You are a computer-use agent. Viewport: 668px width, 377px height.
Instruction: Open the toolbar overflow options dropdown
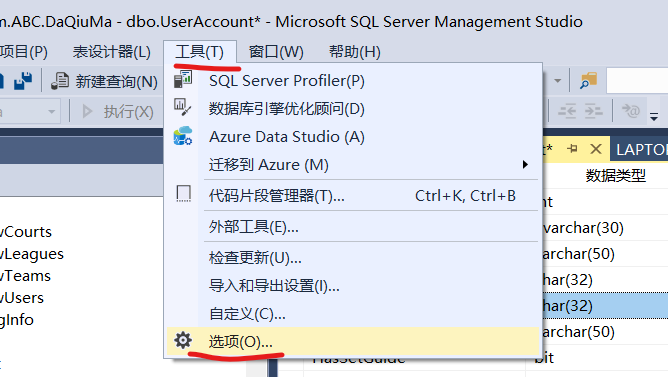point(654,116)
